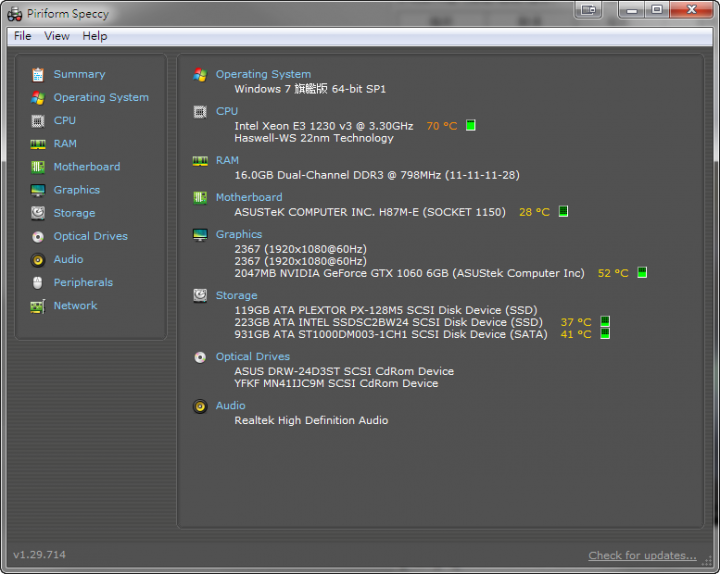Click the Graphics monitor icon in sidebar
Image resolution: width=720 pixels, height=574 pixels.
38,190
